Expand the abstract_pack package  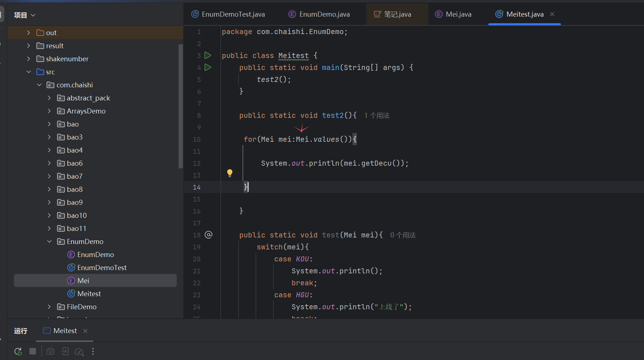coord(49,98)
